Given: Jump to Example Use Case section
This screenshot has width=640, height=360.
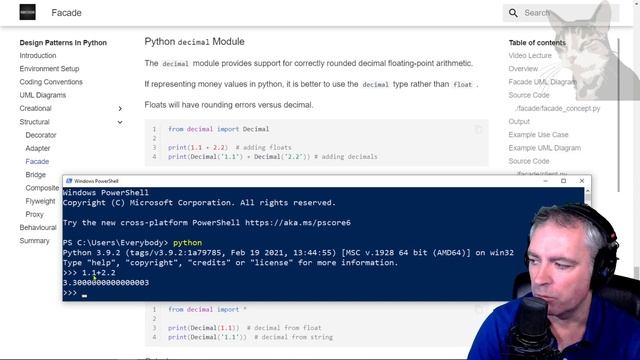Looking at the screenshot, I should [x=538, y=135].
